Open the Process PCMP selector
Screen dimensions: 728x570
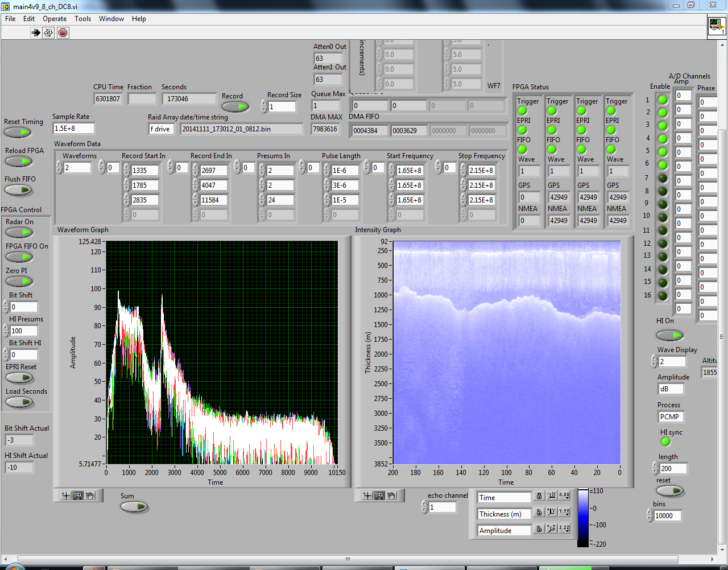(670, 417)
